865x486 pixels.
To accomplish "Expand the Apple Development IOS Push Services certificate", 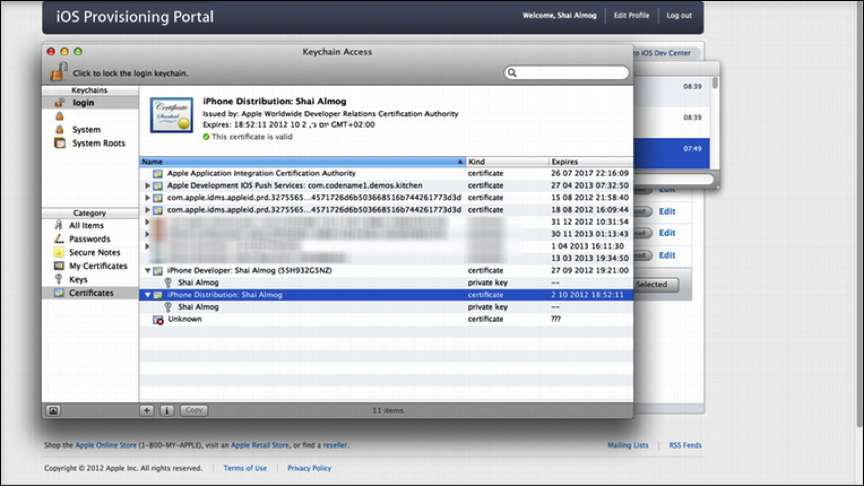I will coord(147,186).
